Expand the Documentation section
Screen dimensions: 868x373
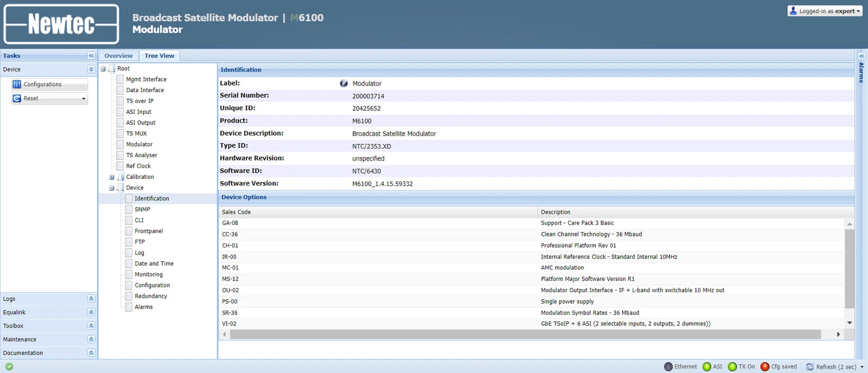91,353
